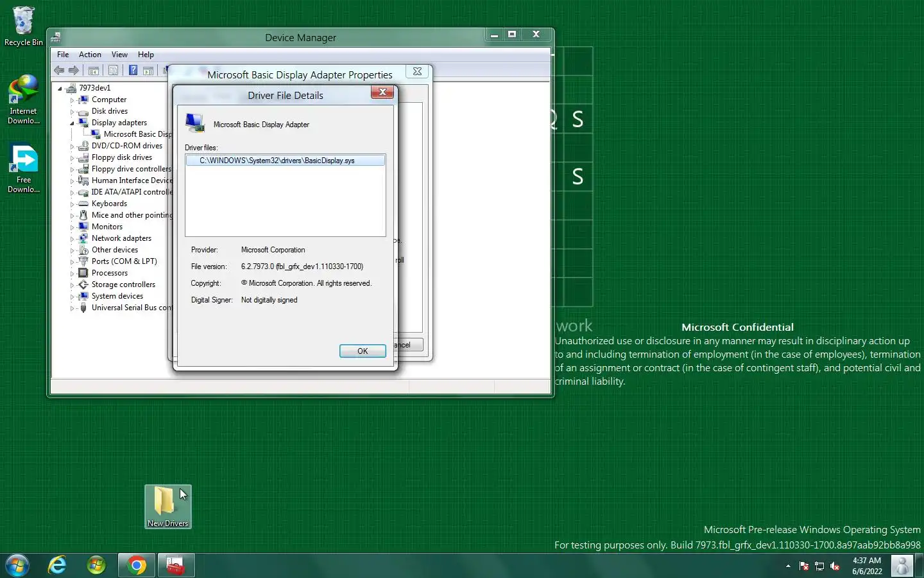Show hidden tray icons arrow
This screenshot has width=924, height=578.
(x=788, y=566)
